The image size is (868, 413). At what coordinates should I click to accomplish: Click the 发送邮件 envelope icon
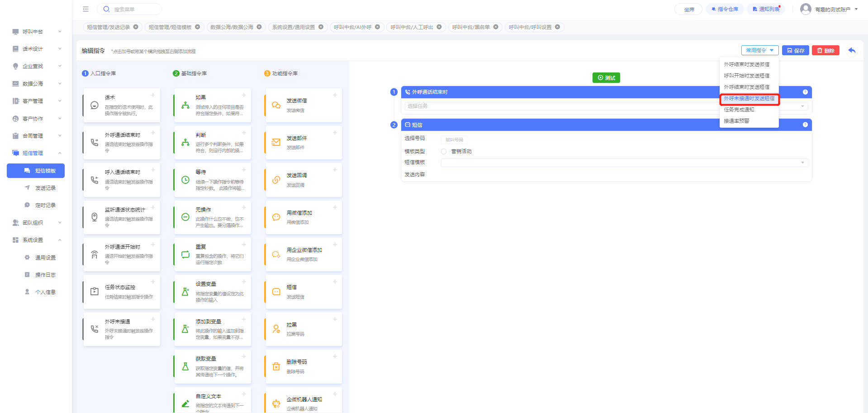[276, 142]
